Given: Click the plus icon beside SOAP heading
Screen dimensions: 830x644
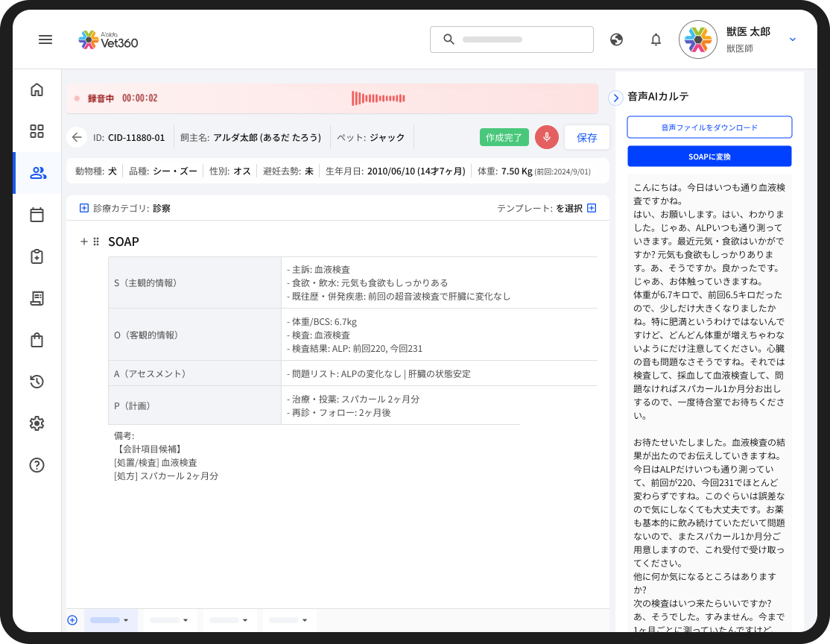Looking at the screenshot, I should click(x=83, y=241).
